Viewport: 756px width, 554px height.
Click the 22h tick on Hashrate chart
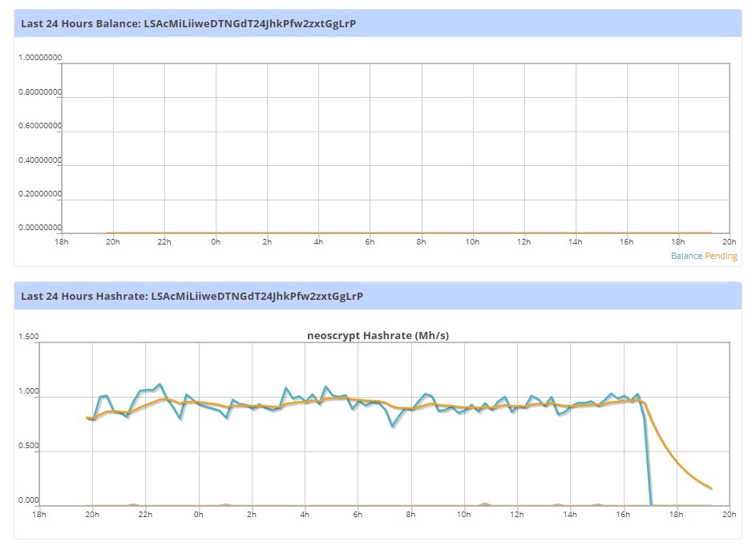tap(145, 515)
